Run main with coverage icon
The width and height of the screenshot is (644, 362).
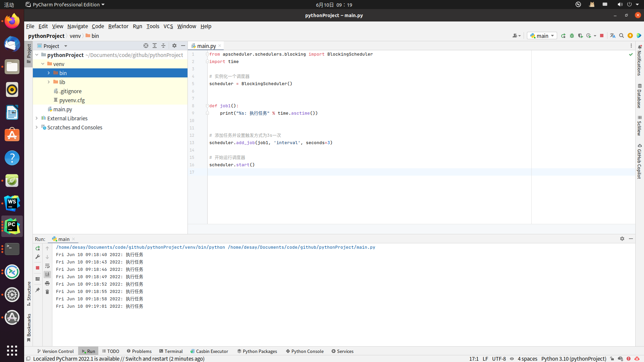click(580, 36)
